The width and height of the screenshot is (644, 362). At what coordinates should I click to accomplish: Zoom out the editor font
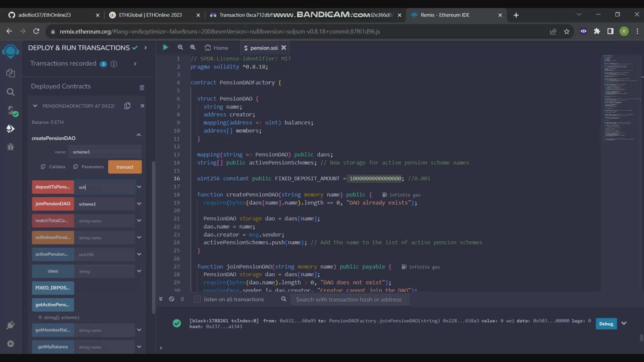[180, 48]
